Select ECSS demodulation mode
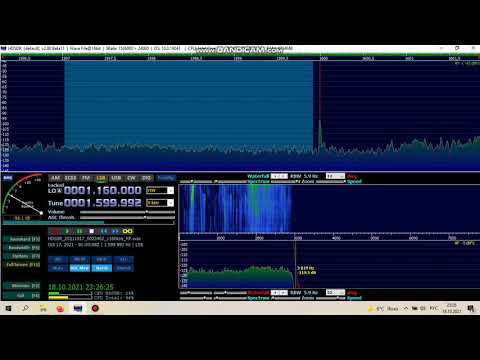This screenshot has height=360, width=480. pyautogui.click(x=70, y=178)
